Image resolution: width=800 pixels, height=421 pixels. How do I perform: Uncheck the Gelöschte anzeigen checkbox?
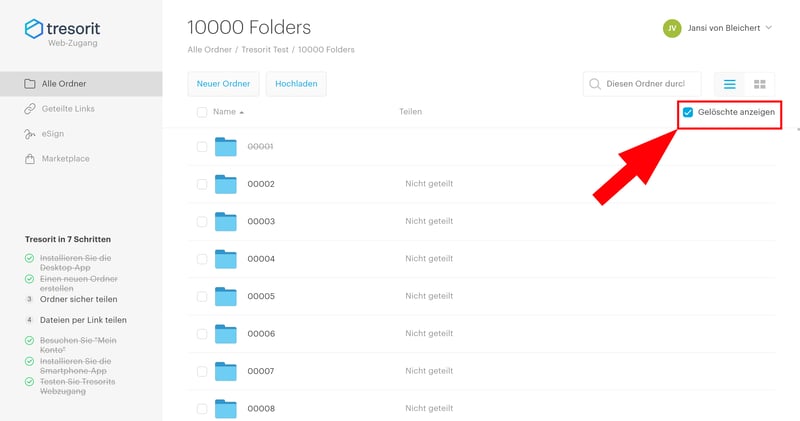point(688,112)
